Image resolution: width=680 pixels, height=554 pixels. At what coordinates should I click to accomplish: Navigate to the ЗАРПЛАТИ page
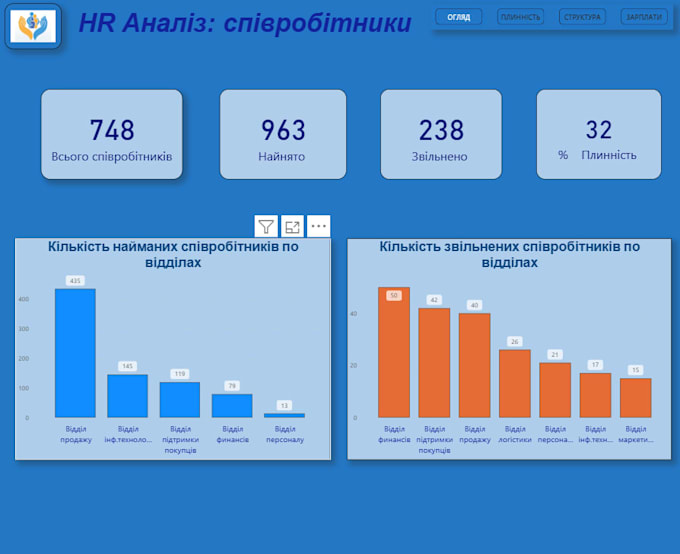644,17
